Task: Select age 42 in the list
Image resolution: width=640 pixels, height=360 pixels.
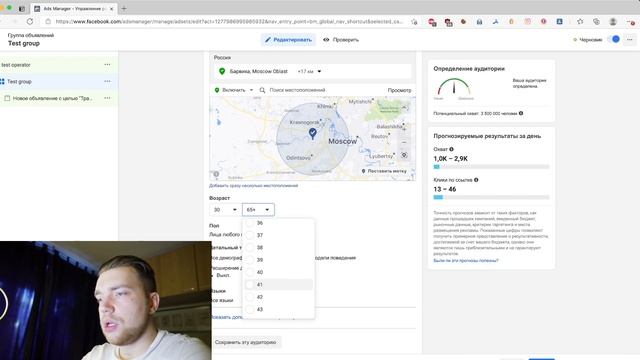Action: (279, 297)
